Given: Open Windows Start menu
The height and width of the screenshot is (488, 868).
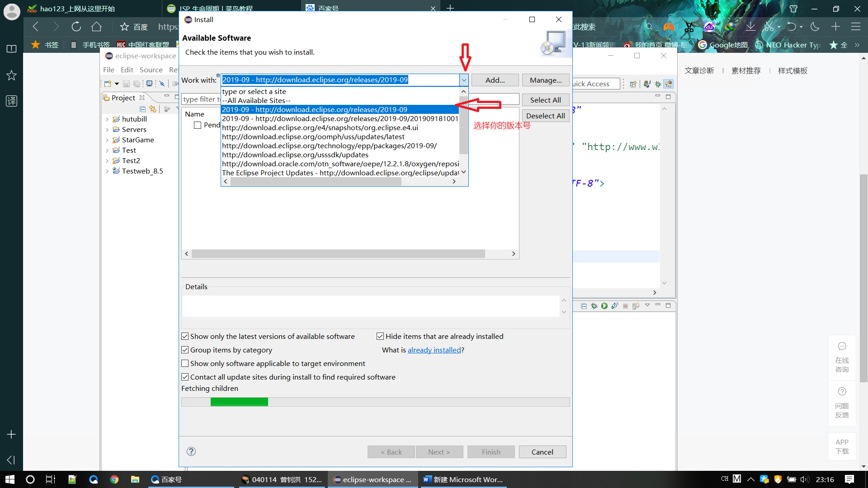Looking at the screenshot, I should tap(9, 479).
